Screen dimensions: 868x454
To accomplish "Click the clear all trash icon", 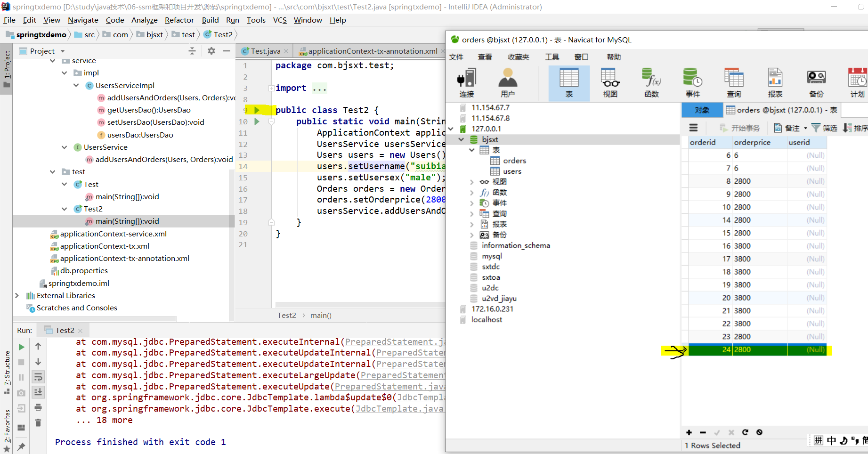I will click(38, 423).
